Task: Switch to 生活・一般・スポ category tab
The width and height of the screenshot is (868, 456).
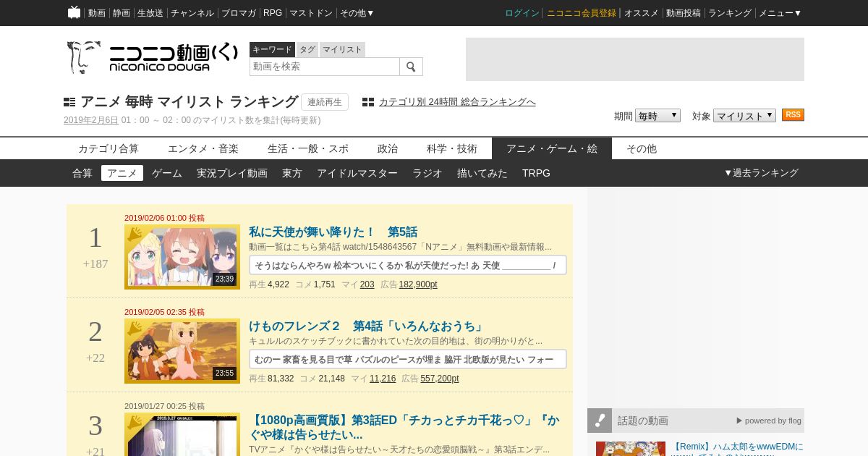Action: tap(308, 148)
